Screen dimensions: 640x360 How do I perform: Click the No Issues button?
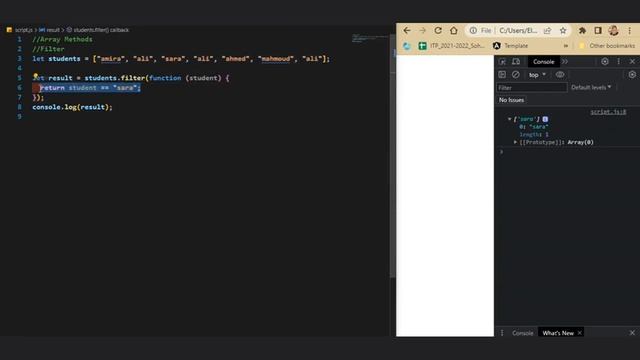[x=511, y=100]
